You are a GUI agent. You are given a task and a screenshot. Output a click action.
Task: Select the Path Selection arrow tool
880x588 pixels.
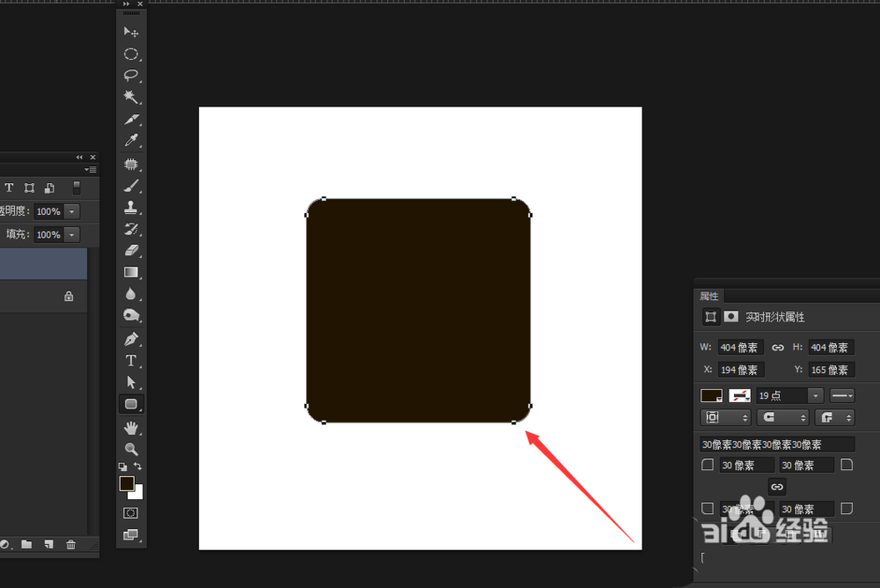click(x=131, y=382)
